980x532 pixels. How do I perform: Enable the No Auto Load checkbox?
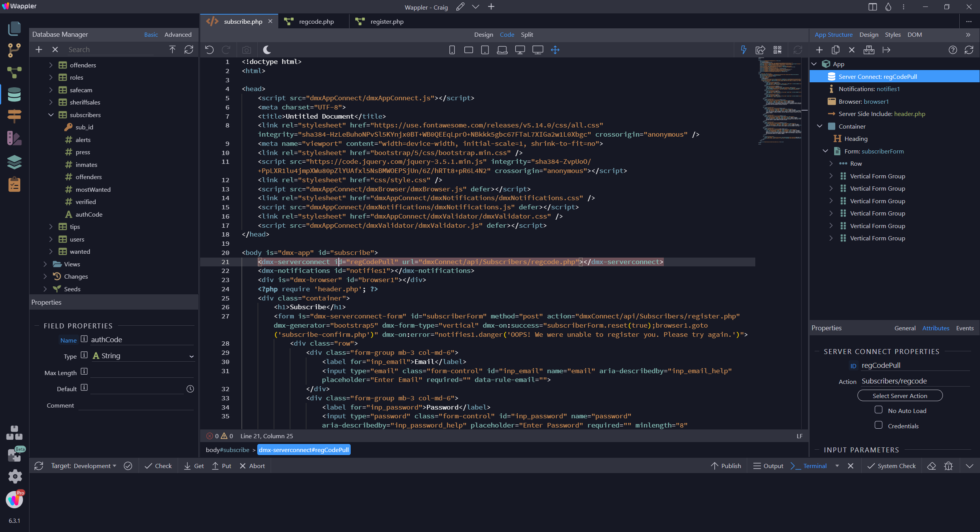pyautogui.click(x=879, y=410)
